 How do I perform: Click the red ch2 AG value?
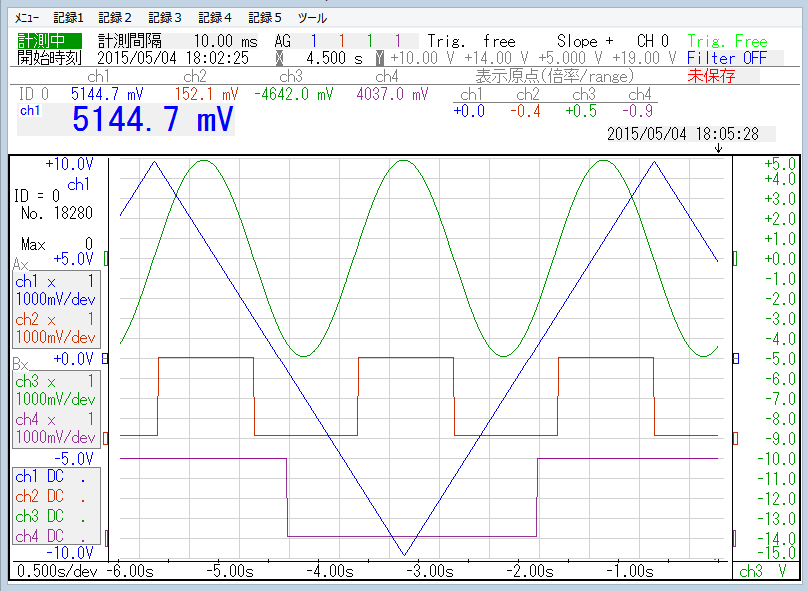(342, 41)
